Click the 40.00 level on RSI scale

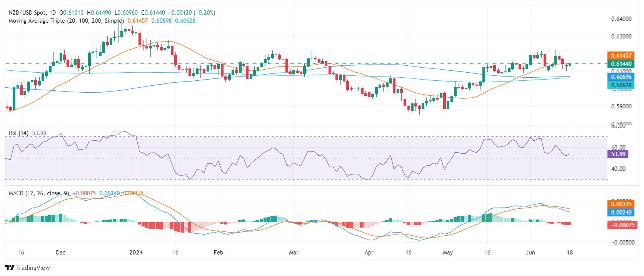click(618, 169)
